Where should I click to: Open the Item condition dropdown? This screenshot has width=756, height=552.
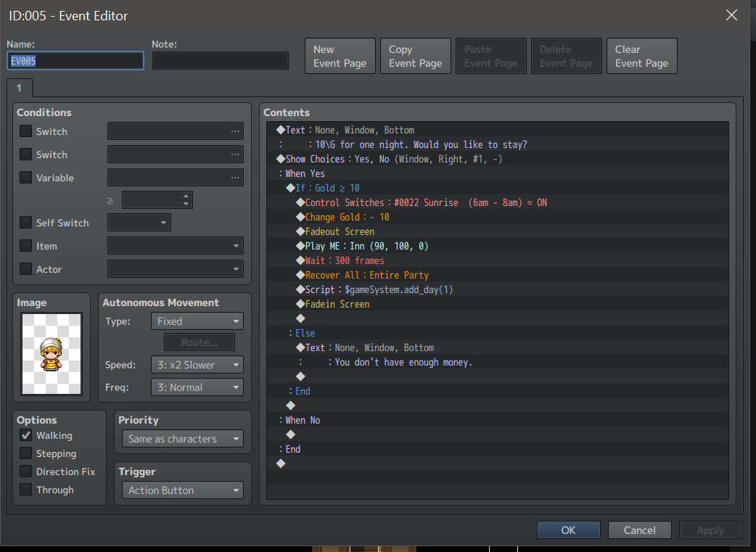pyautogui.click(x=175, y=245)
